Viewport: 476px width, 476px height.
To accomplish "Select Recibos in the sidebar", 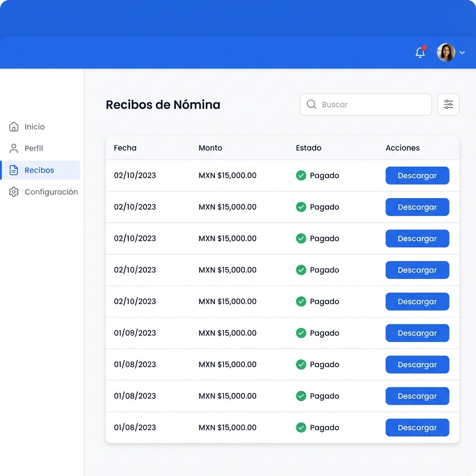I will pyautogui.click(x=40, y=170).
